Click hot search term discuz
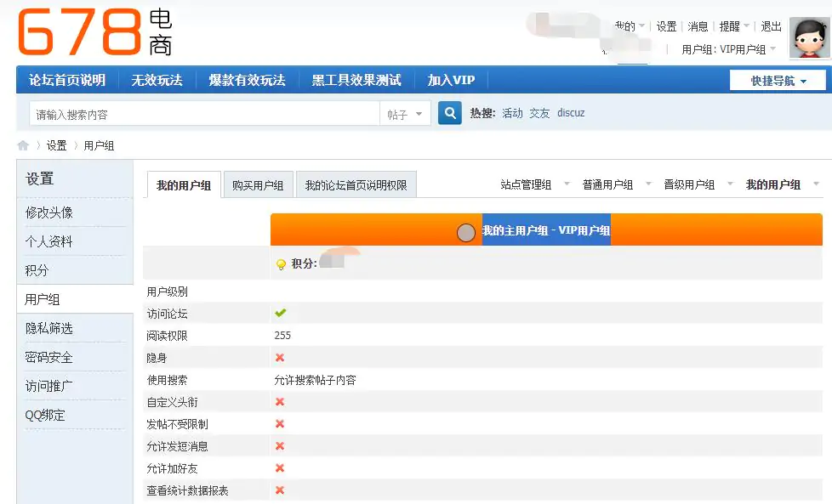The height and width of the screenshot is (504, 832). pos(571,113)
